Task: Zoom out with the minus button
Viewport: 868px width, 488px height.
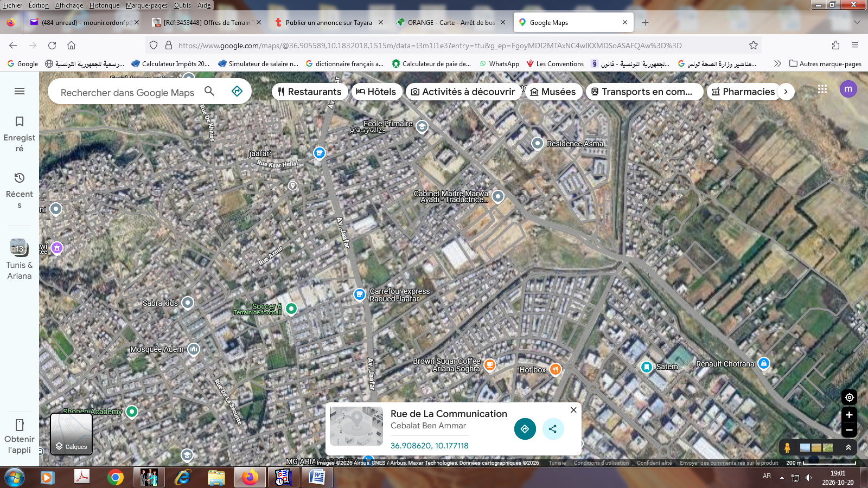Action: 850,430
